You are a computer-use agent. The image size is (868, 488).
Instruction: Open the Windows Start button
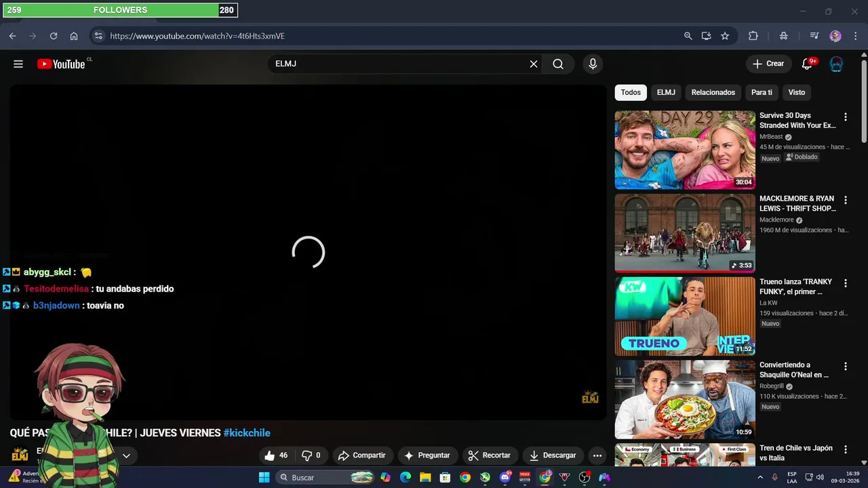click(264, 478)
